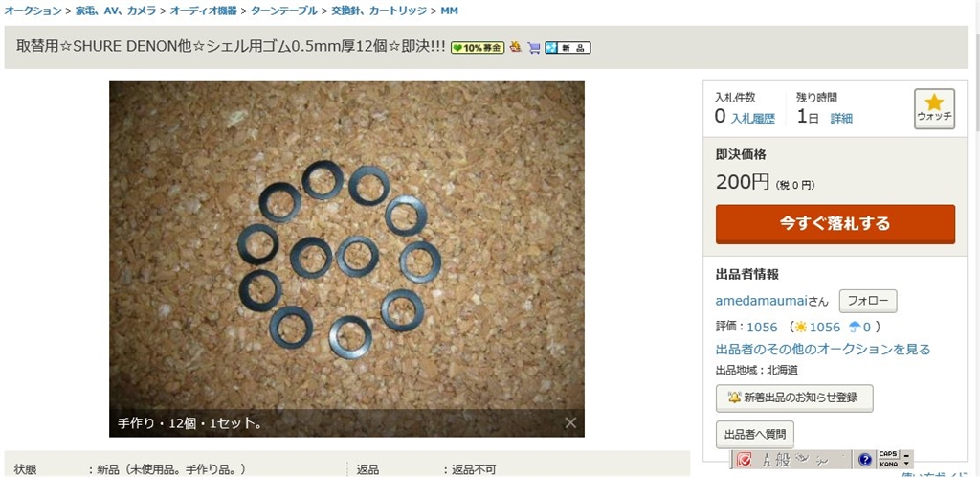Click the sun good-rating icon
Viewport: 980px width, 477px height.
801,327
